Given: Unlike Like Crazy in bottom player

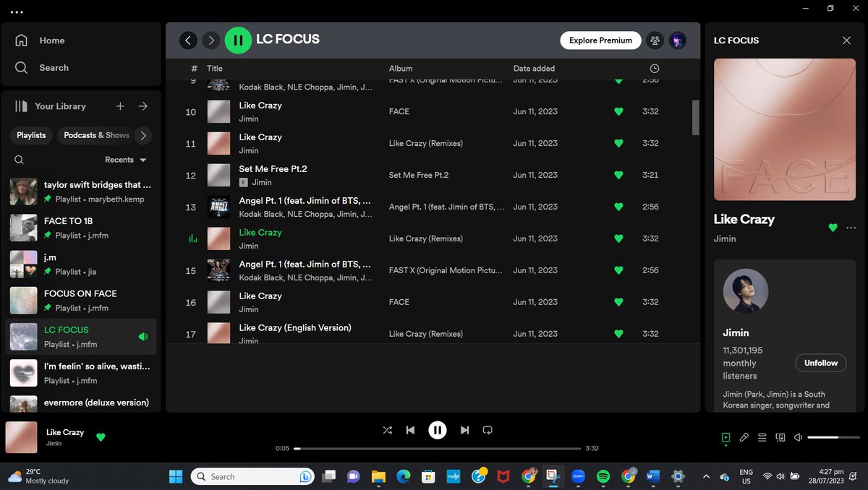Looking at the screenshot, I should tap(101, 437).
